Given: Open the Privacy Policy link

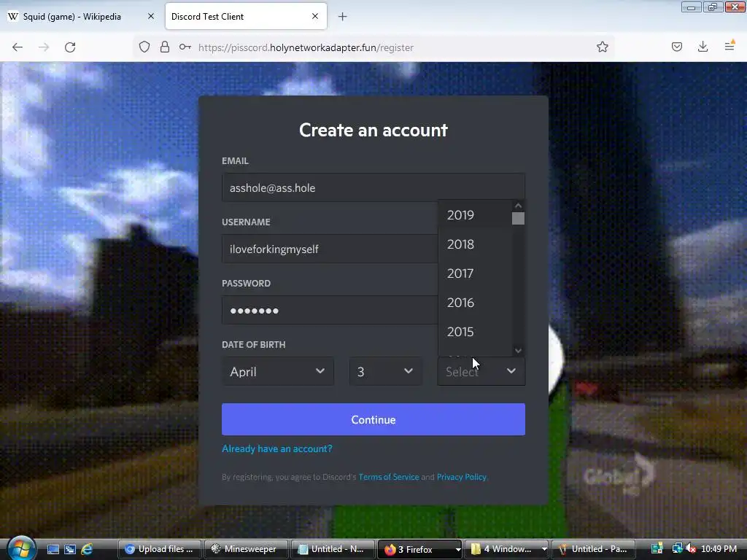Looking at the screenshot, I should (x=461, y=477).
